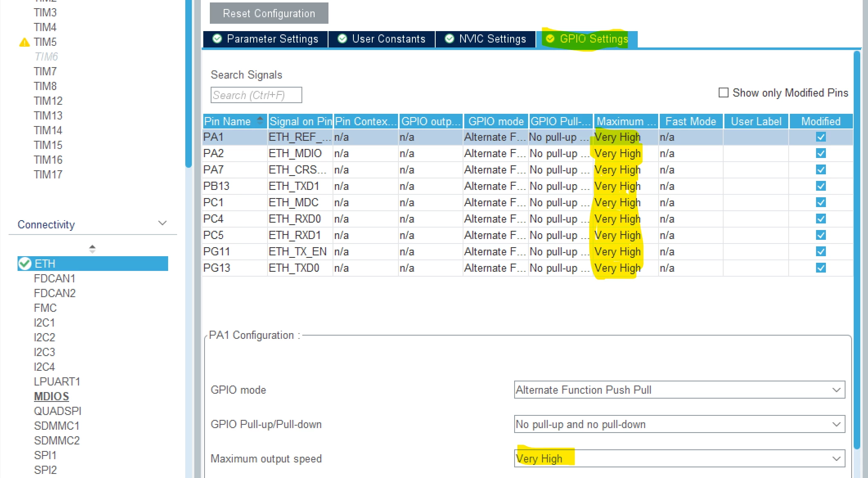Toggle Modified checkbox for PA7 row
868x478 pixels.
pyautogui.click(x=821, y=170)
